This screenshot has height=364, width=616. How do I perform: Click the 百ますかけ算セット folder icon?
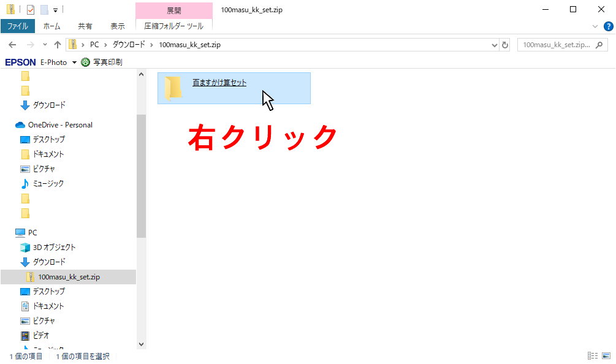(173, 88)
